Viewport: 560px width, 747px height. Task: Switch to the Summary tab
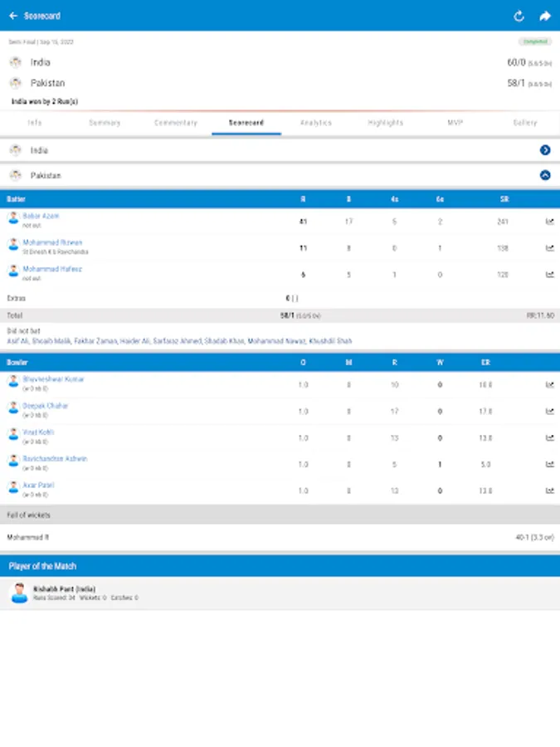(x=105, y=123)
